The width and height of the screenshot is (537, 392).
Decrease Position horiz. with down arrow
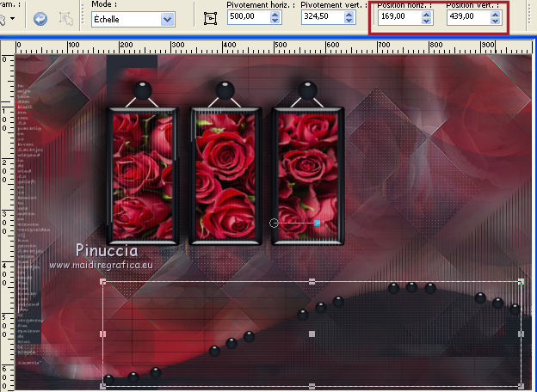coord(426,21)
